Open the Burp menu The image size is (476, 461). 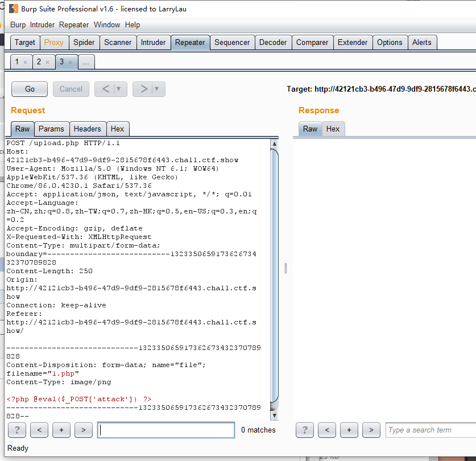click(18, 25)
